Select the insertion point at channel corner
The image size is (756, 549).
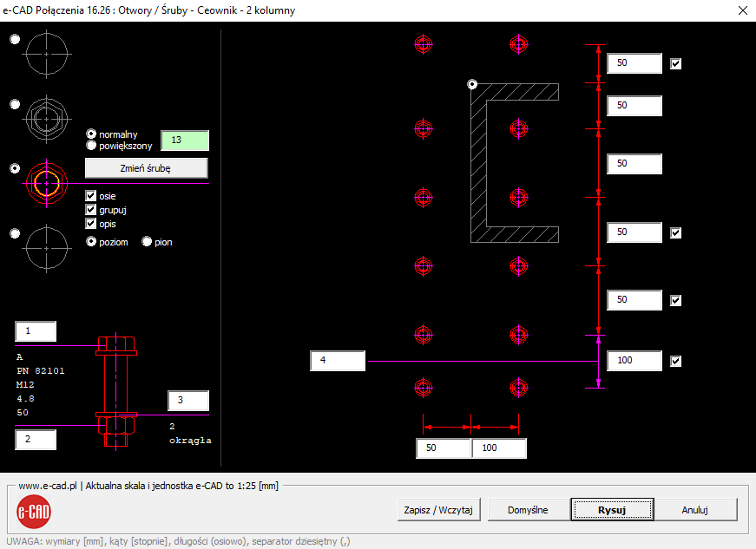pos(472,85)
